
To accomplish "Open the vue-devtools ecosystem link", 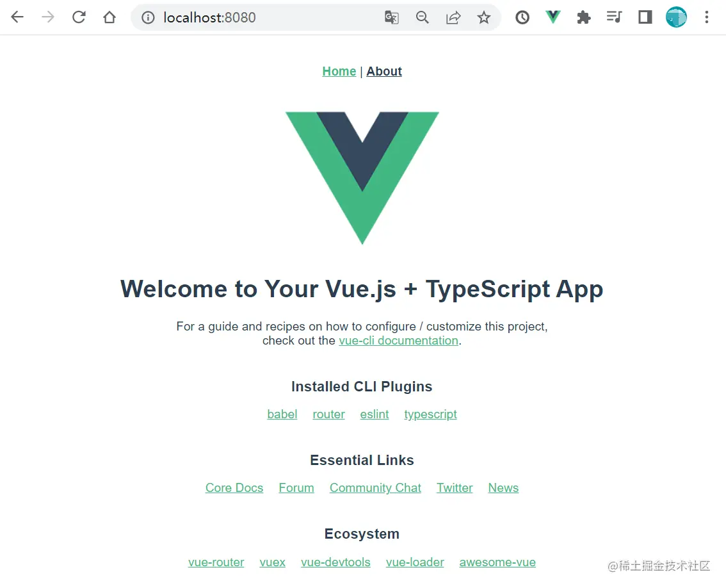I will [x=335, y=562].
